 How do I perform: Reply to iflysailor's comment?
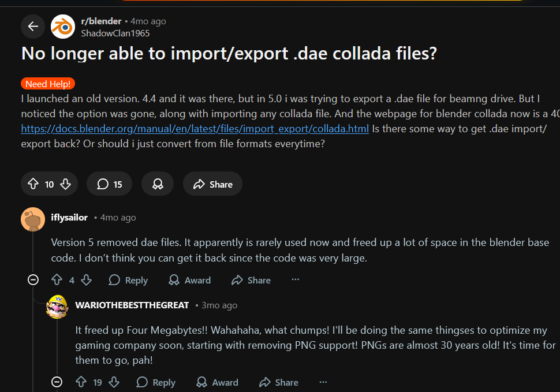128,280
